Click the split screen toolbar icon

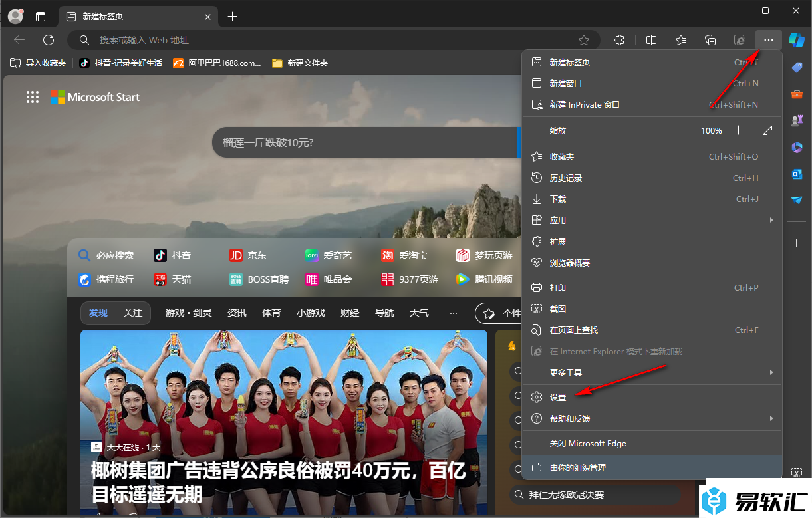(652, 40)
